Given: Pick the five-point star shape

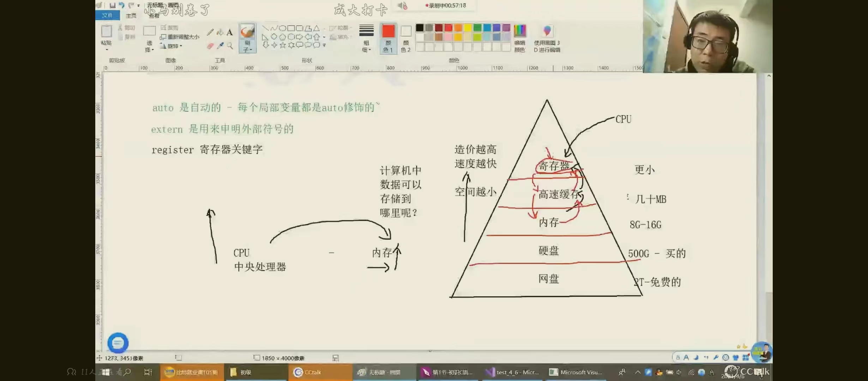Looking at the screenshot, I should [x=283, y=45].
